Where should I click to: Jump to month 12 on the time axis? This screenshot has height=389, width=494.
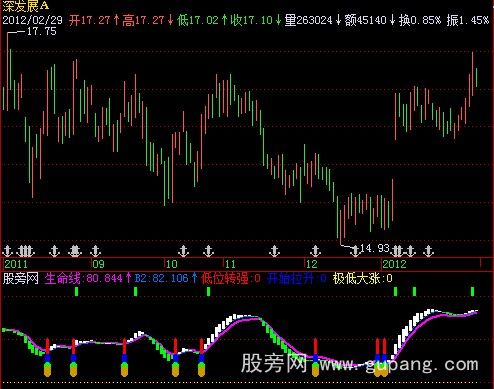[x=312, y=264]
